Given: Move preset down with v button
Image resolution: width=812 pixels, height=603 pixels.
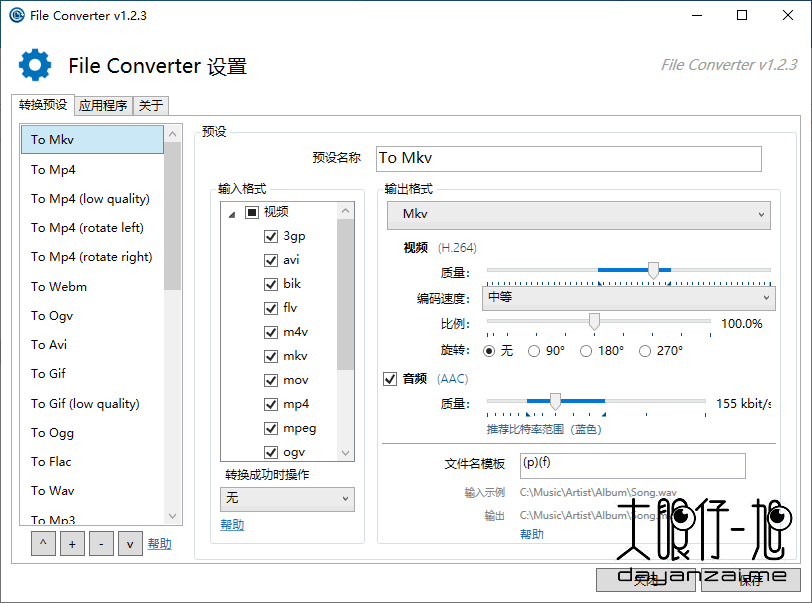Looking at the screenshot, I should pyautogui.click(x=130, y=543).
